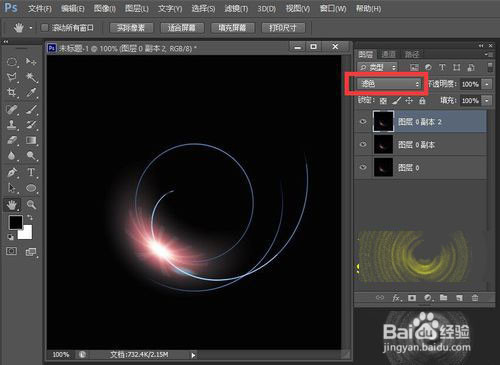Image resolution: width=500 pixels, height=365 pixels.
Task: Select the Elliptical Marquee tool
Action: tap(12, 62)
